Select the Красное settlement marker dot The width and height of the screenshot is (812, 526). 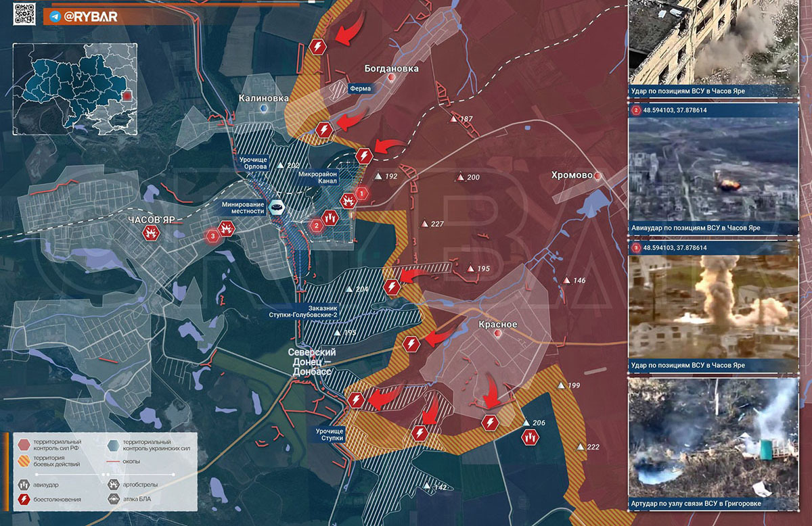(x=497, y=333)
